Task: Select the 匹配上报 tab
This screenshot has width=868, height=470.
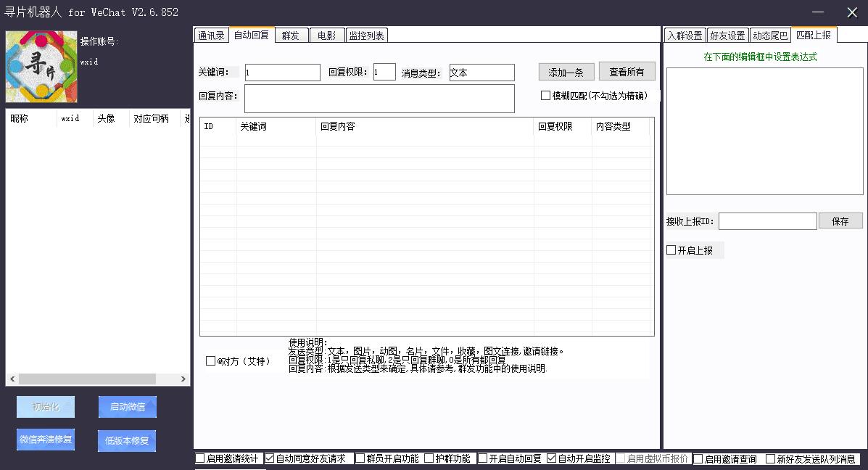Action: pyautogui.click(x=814, y=35)
